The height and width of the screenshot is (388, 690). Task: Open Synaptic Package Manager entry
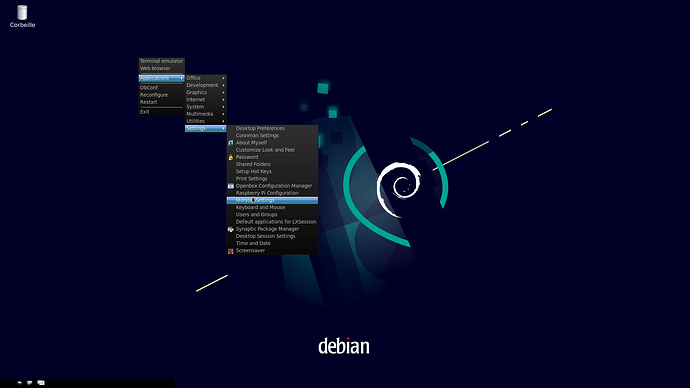click(x=272, y=229)
